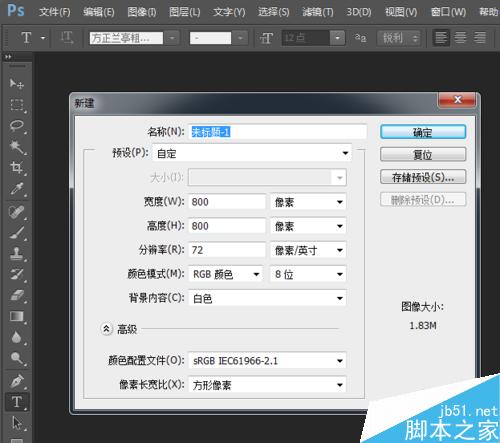Open the font style dropdown
The width and height of the screenshot is (500, 443).
(240, 38)
